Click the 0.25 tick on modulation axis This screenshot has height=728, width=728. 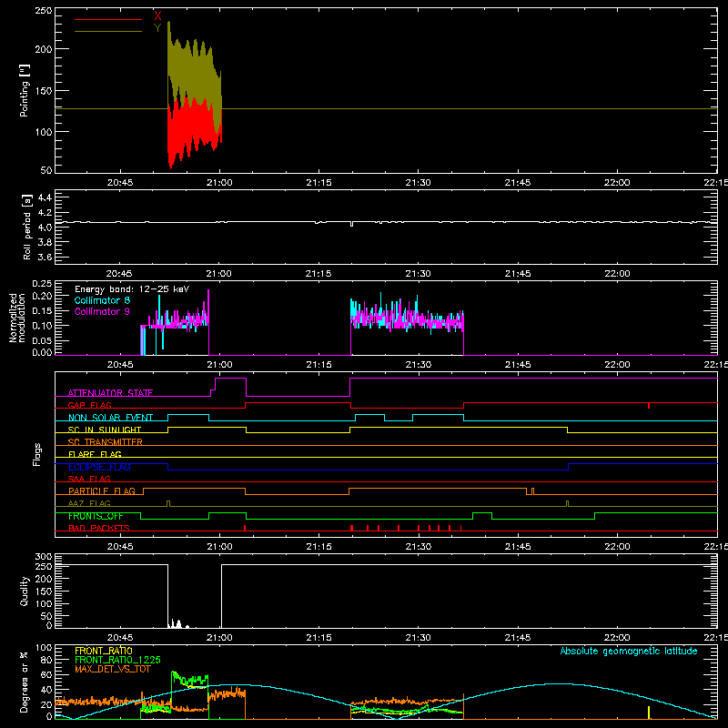click(42, 283)
